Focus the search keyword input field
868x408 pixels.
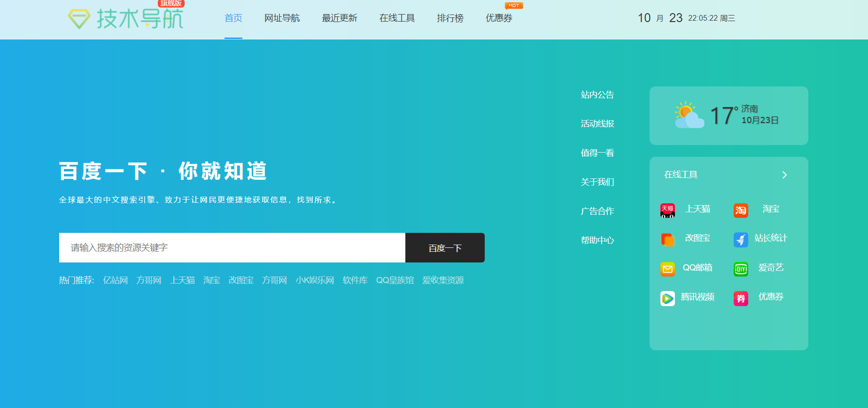(x=232, y=247)
